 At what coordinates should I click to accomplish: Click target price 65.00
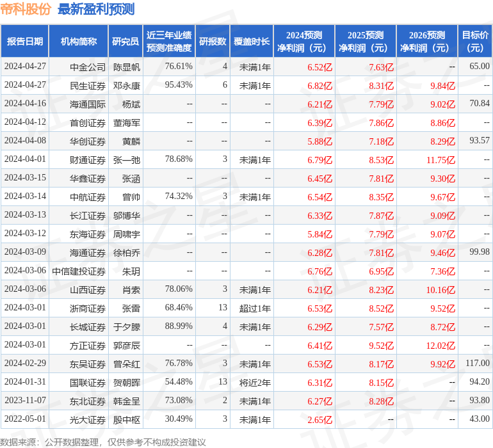pos(480,66)
